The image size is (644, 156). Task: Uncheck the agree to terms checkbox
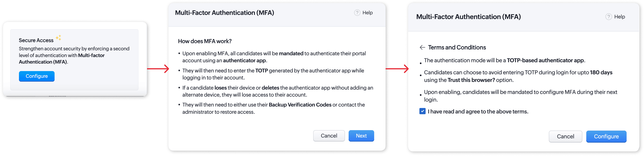click(422, 111)
